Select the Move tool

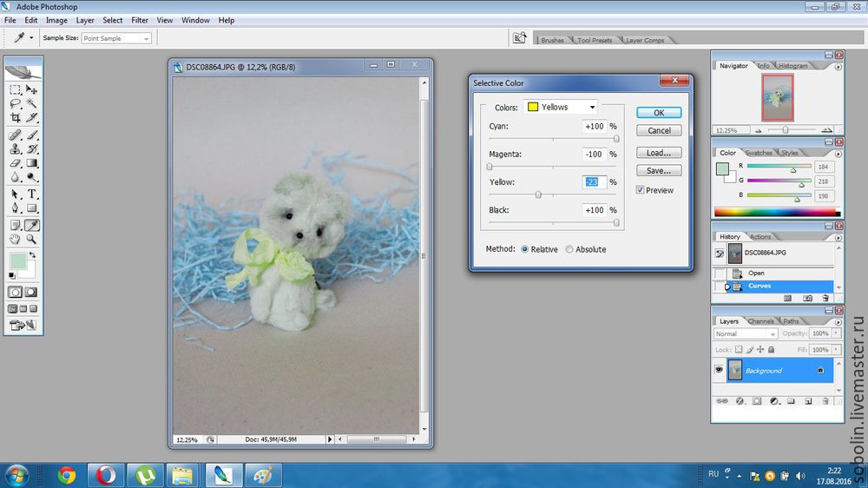[32, 89]
